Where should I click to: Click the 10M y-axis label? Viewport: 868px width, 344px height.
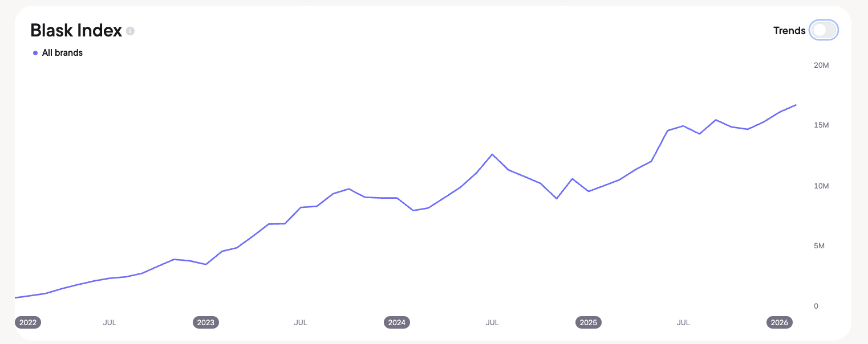coord(821,186)
